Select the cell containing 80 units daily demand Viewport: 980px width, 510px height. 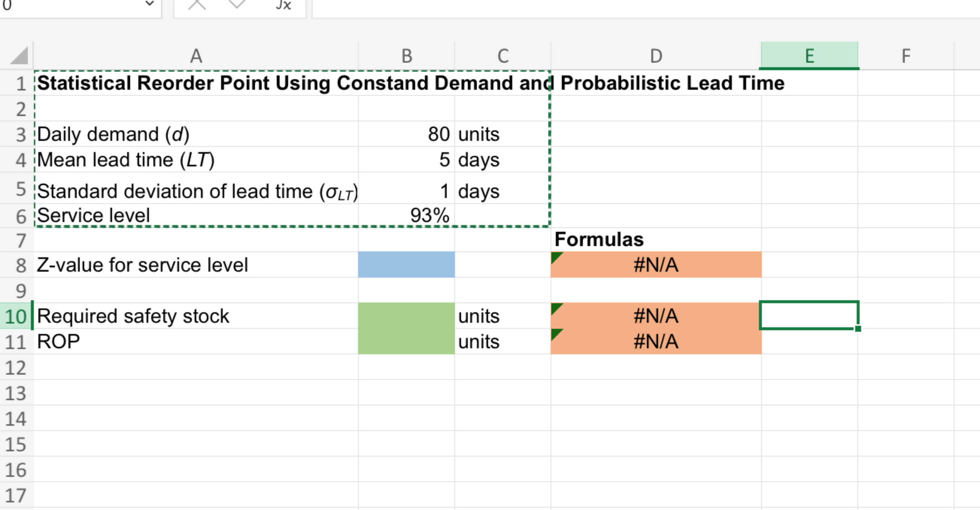(406, 133)
